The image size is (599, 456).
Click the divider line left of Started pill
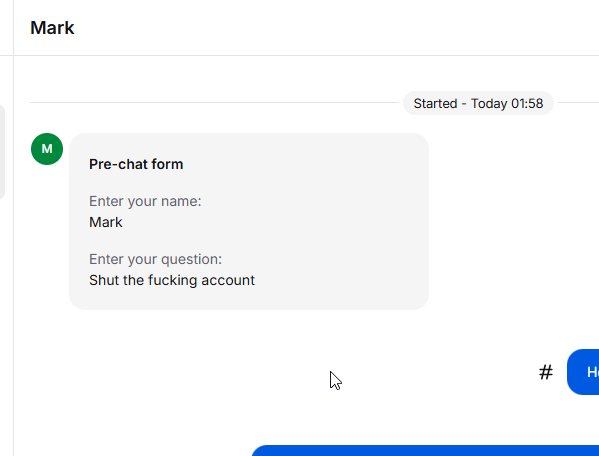coord(214,102)
